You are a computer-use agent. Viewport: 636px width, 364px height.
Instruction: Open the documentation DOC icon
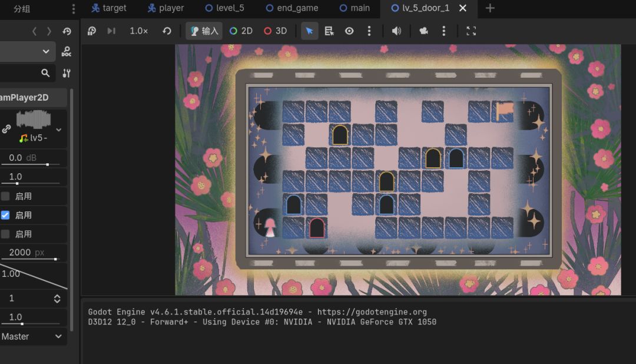click(x=66, y=51)
